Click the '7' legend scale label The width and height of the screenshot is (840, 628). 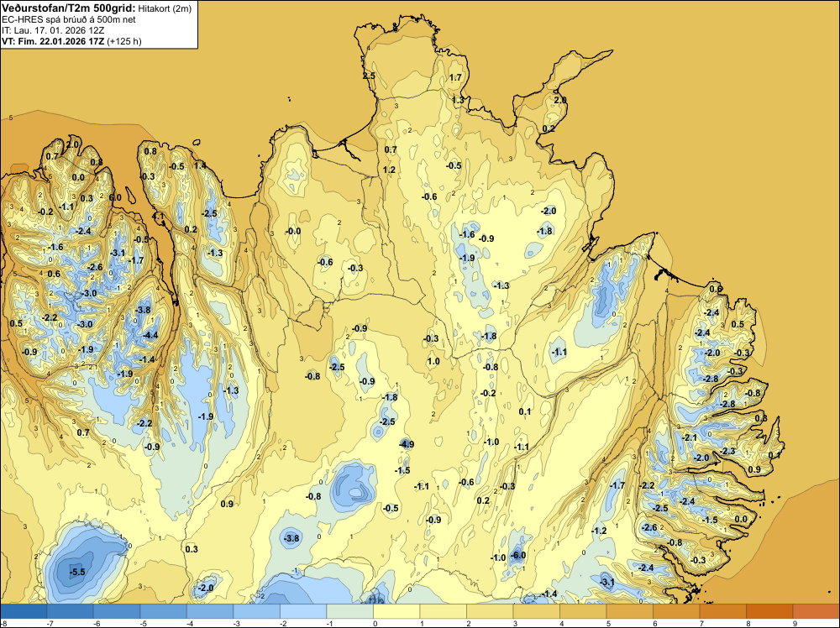(701, 624)
